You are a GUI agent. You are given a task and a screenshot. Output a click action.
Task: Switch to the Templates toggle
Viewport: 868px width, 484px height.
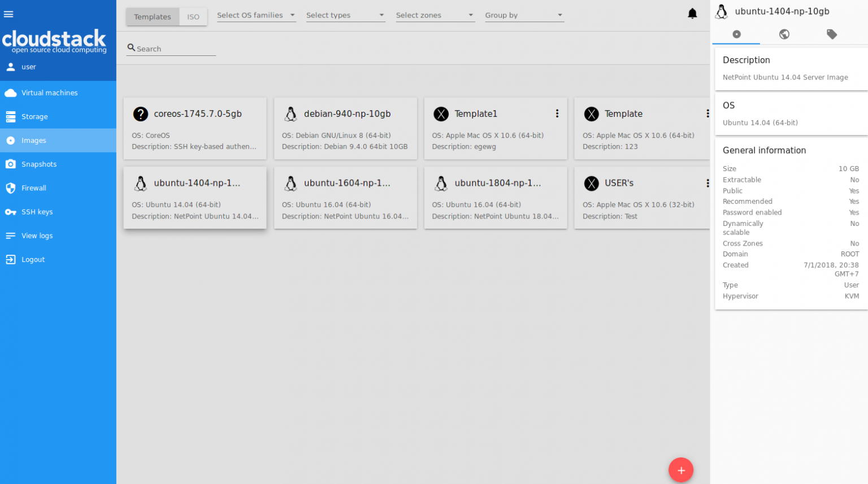153,17
